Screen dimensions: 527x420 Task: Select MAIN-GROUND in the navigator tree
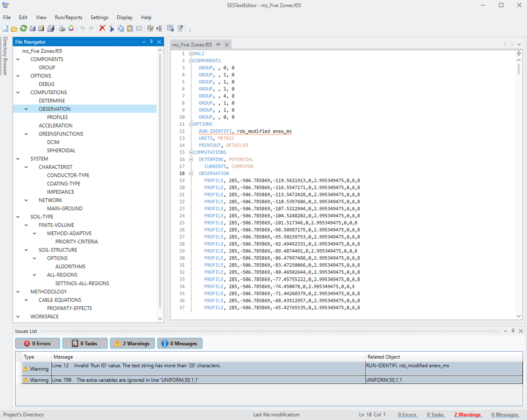point(65,209)
